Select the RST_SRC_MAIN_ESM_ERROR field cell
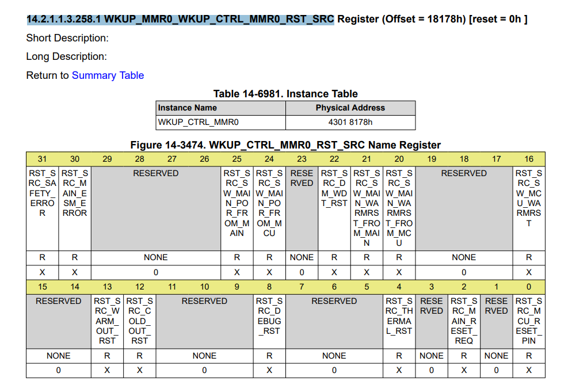The height and width of the screenshot is (392, 572). click(x=75, y=208)
